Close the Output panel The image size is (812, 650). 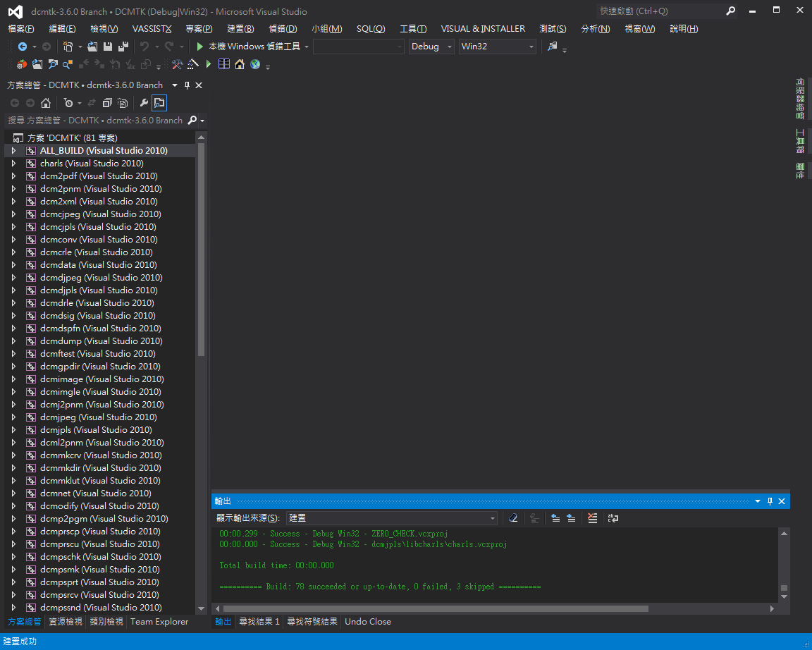(782, 501)
